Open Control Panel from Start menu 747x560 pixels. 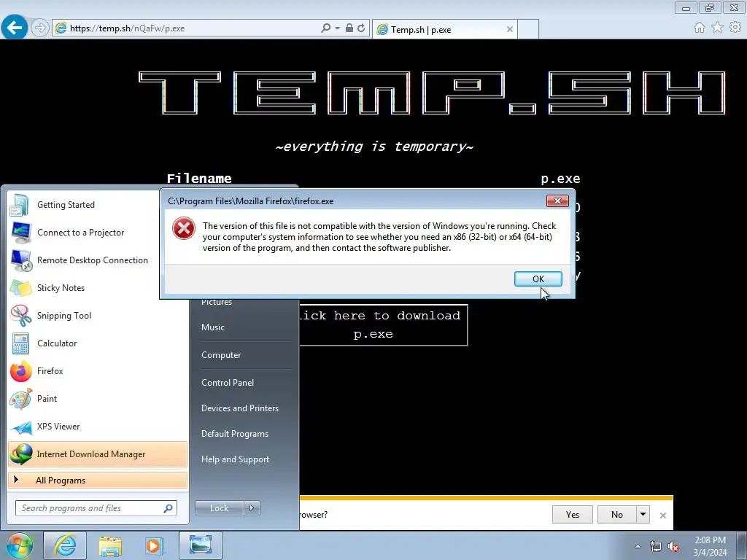click(228, 382)
